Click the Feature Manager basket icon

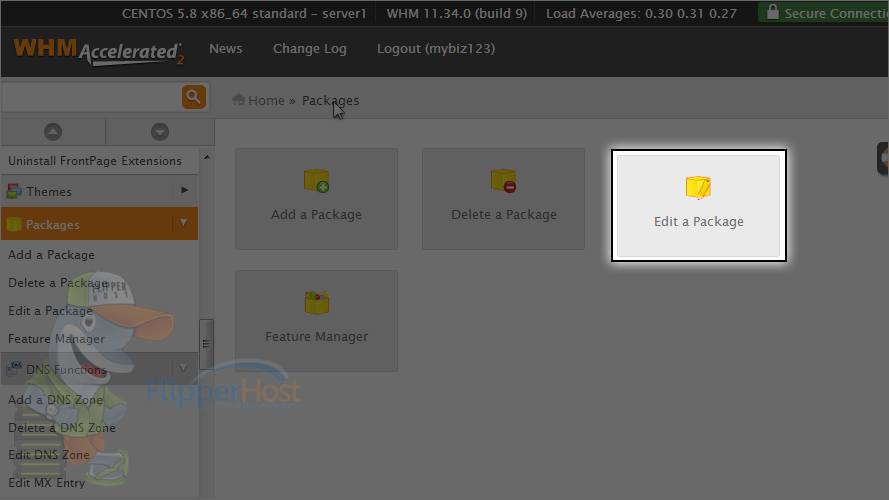tap(316, 303)
